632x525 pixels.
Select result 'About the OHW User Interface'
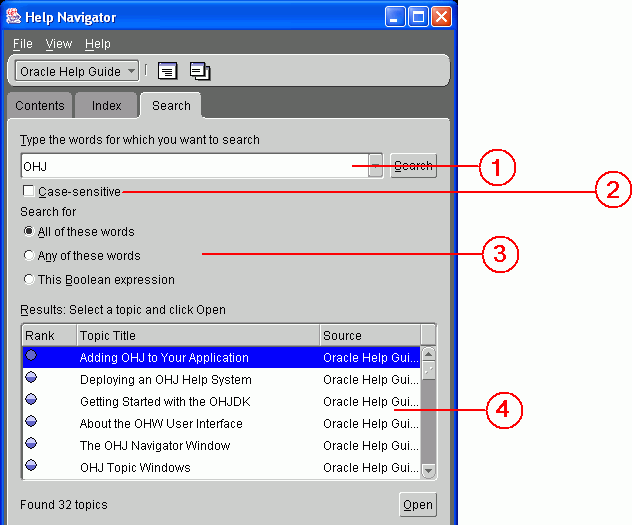221,423
